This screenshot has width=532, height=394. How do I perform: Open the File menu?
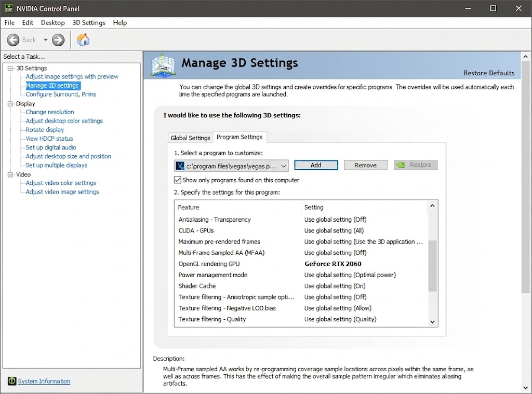coord(9,23)
